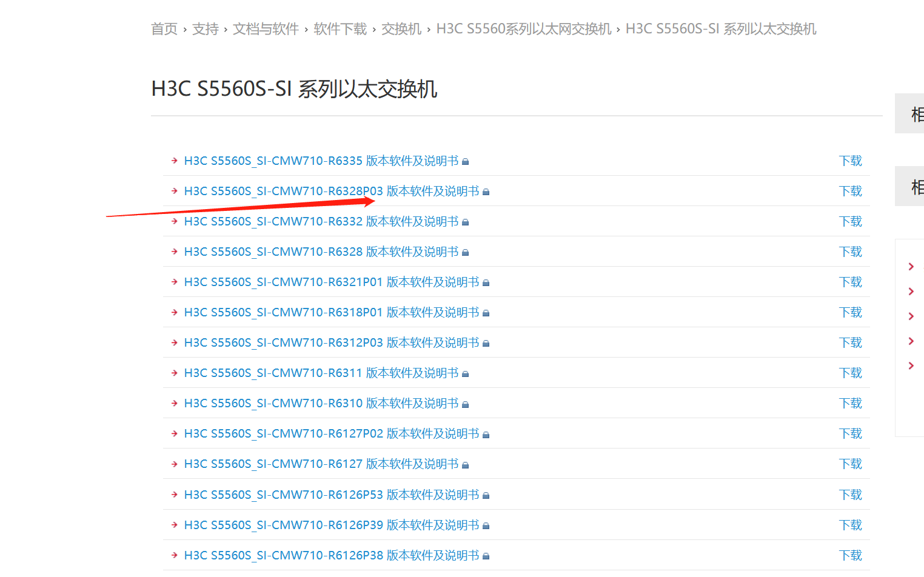Click the lock icon beside R6126P53 version
The height and width of the screenshot is (577, 924).
pos(486,496)
